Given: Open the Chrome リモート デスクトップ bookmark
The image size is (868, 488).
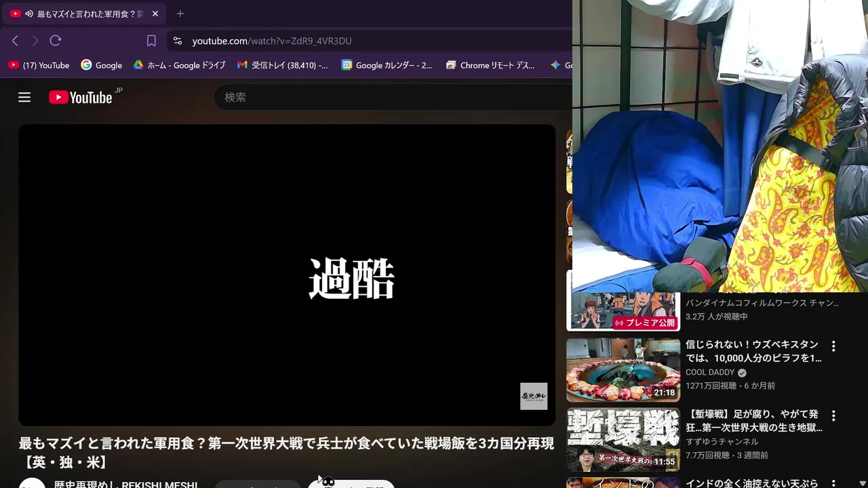Looking at the screenshot, I should point(491,65).
